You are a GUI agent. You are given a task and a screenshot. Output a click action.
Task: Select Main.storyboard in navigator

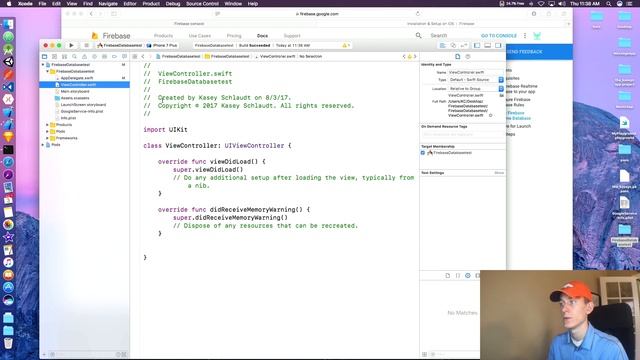[x=75, y=91]
